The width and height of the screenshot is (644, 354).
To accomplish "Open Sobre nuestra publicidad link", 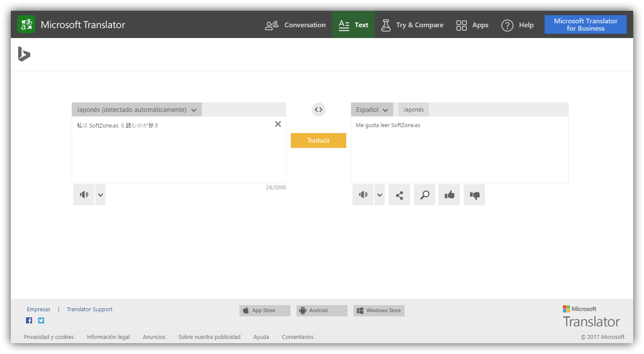I will pos(210,337).
